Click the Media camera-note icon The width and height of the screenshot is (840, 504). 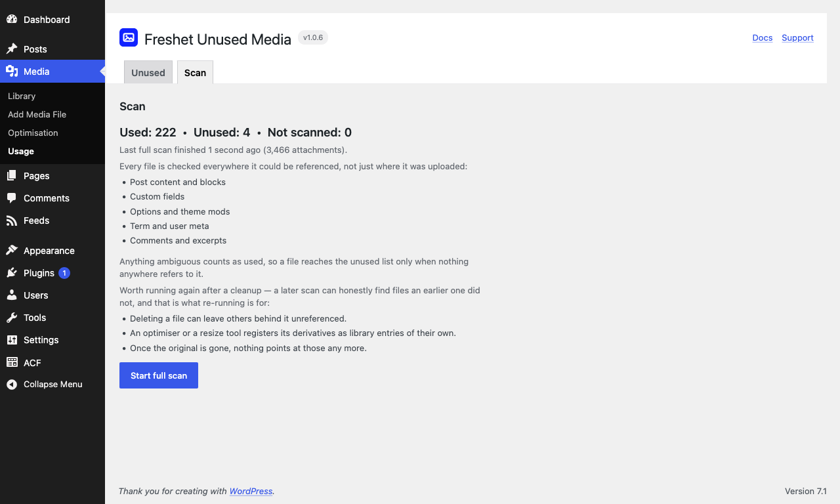(12, 72)
